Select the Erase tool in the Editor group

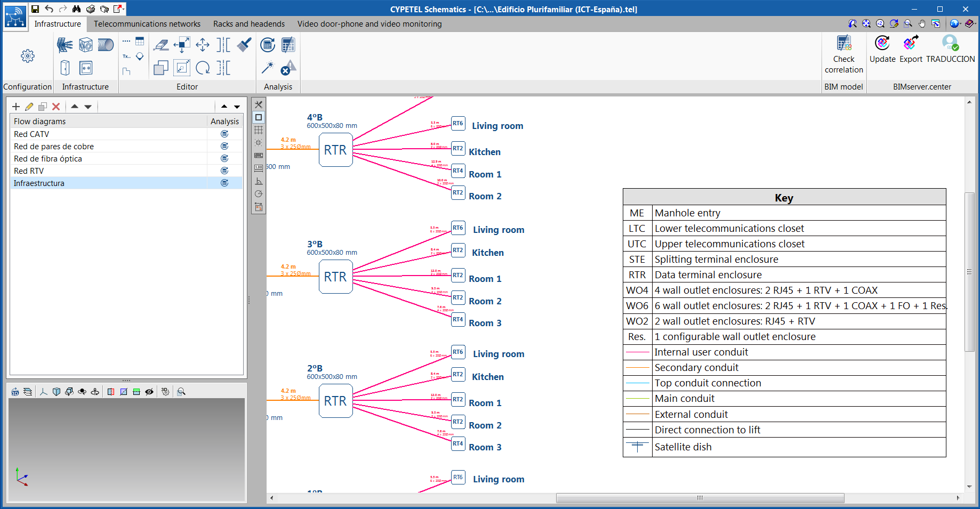click(162, 45)
